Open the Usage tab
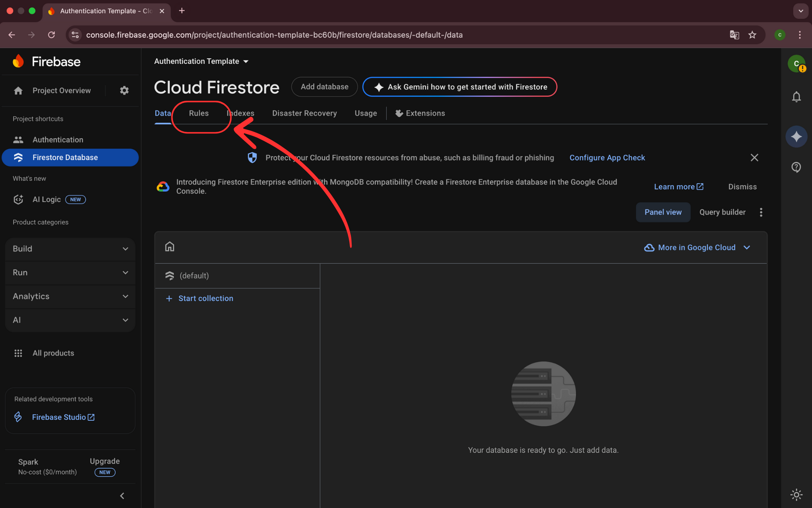Viewport: 812px width, 508px height. (x=366, y=114)
